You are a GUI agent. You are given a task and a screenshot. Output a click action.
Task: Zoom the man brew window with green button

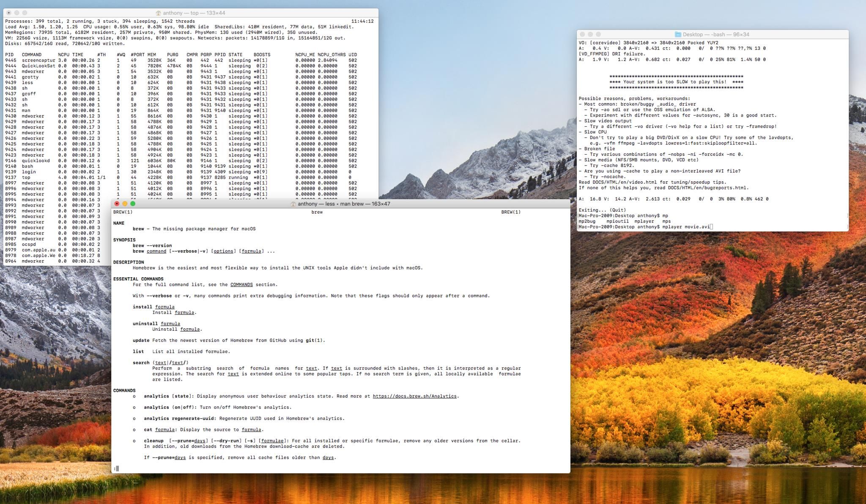click(x=133, y=204)
